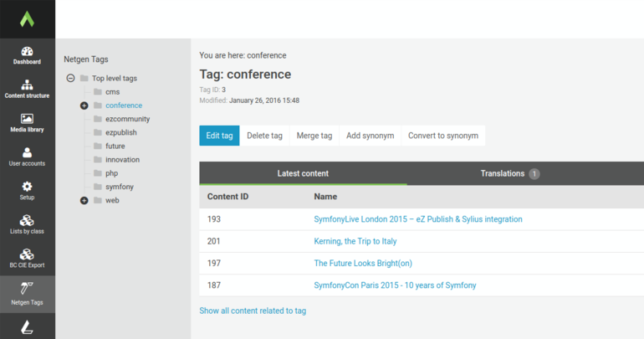Click the cms folder icon
The image size is (644, 339).
coord(98,91)
